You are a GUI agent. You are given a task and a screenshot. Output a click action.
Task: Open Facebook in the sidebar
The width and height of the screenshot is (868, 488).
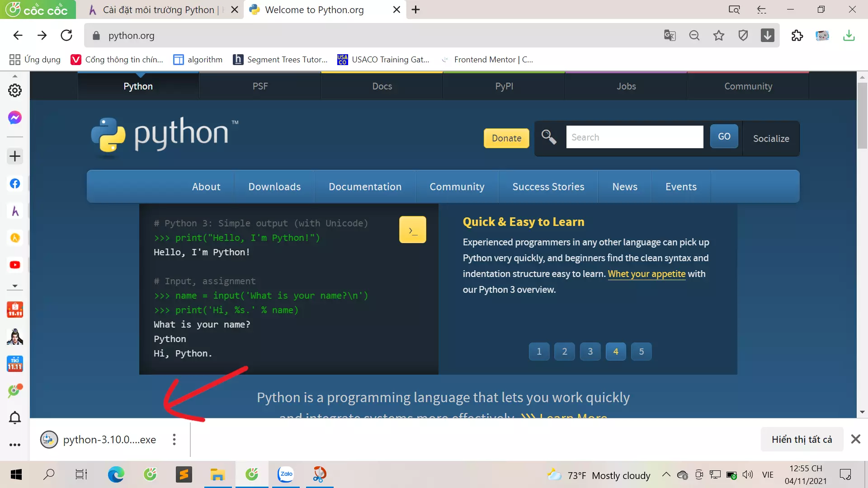[15, 183]
